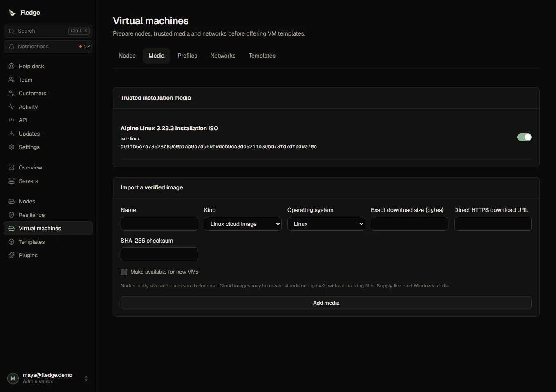Disable the Alpine Linux ISO toggle
The width and height of the screenshot is (556, 392).
(x=525, y=137)
